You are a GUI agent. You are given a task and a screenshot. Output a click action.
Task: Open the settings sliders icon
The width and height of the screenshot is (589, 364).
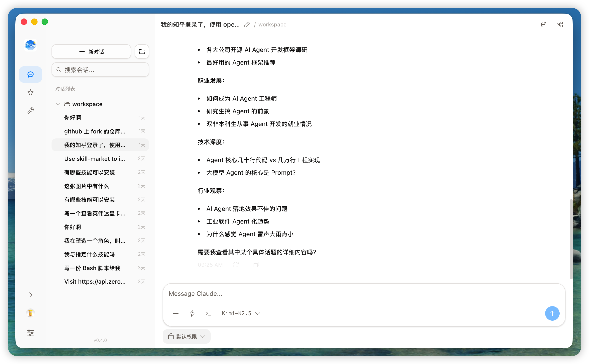coord(30,333)
